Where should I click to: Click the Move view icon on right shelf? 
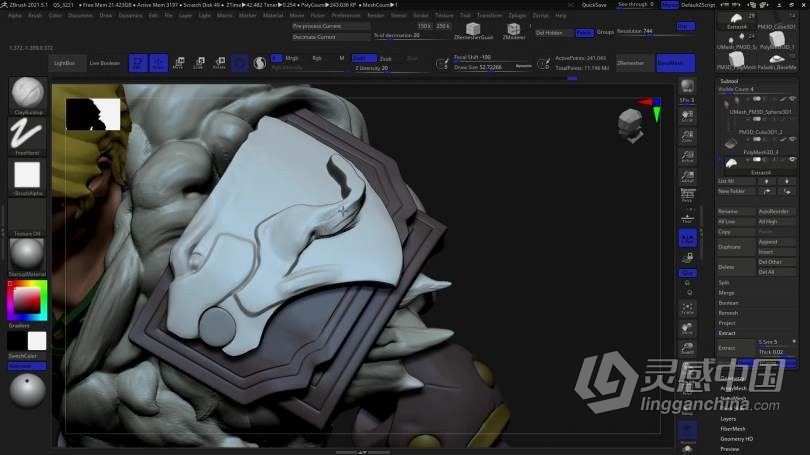coord(688,328)
